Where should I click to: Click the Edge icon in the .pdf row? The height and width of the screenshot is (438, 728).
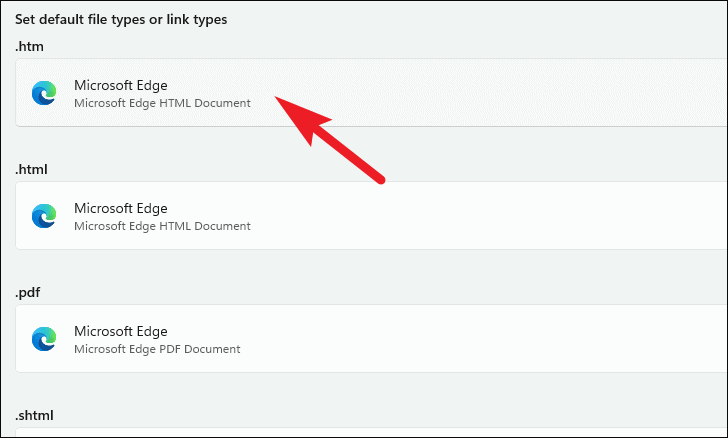tap(44, 339)
